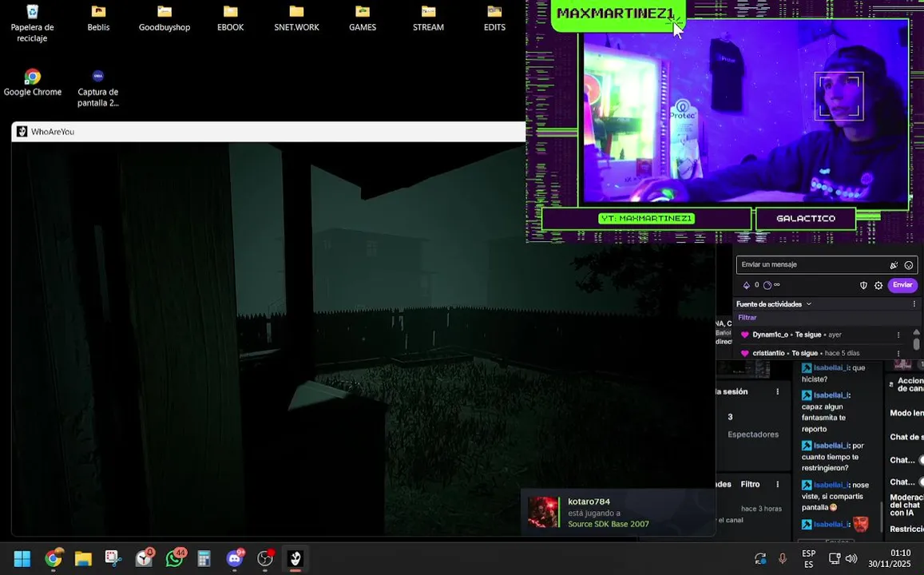This screenshot has width=924, height=575.
Task: Switch to WhoAreYou game taskbar icon
Action: pos(295,558)
